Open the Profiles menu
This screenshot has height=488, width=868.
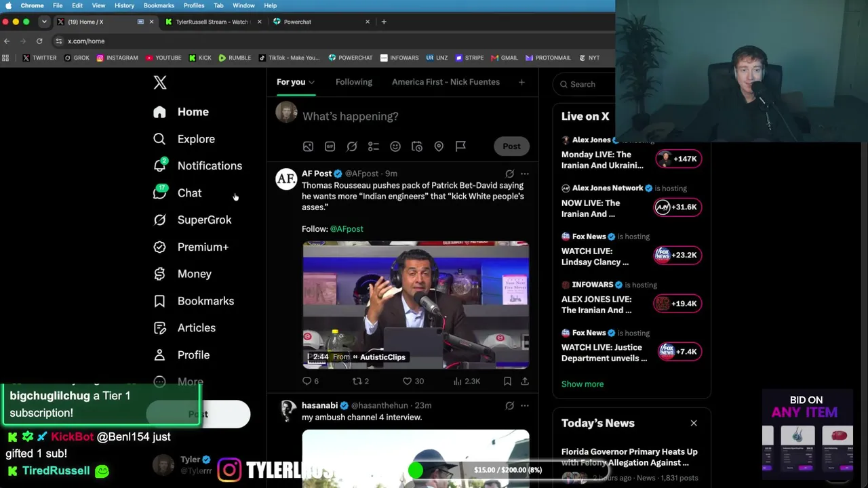pos(194,5)
